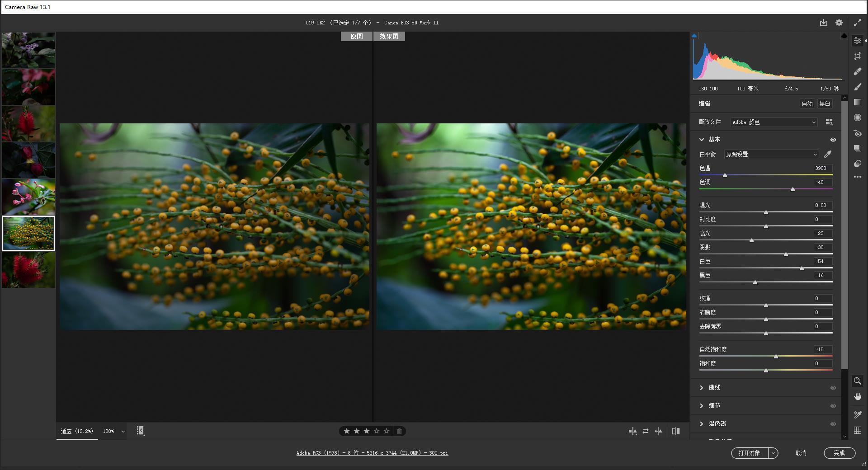The width and height of the screenshot is (868, 470).
Task: Click the 自动 auto adjust button
Action: pyautogui.click(x=807, y=103)
